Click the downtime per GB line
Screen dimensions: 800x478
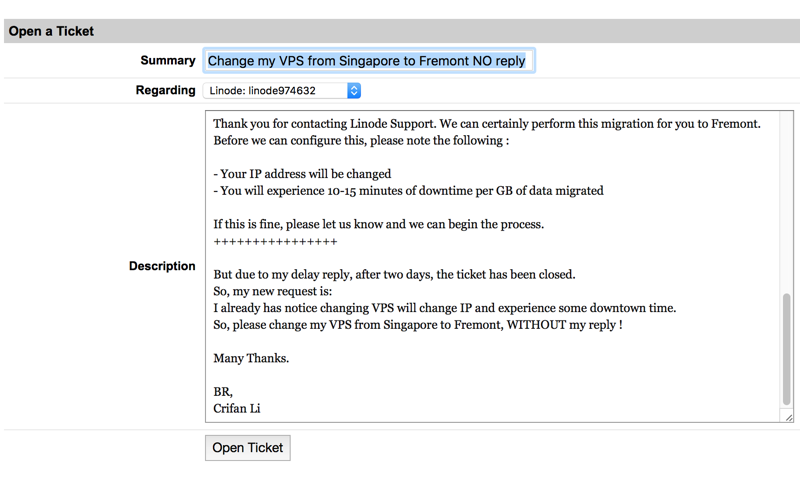tap(408, 191)
